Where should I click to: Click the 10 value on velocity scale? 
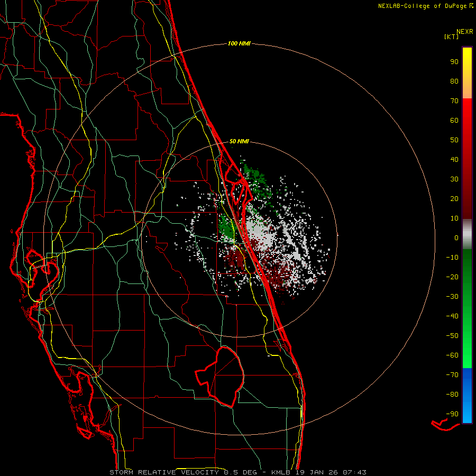(x=454, y=218)
